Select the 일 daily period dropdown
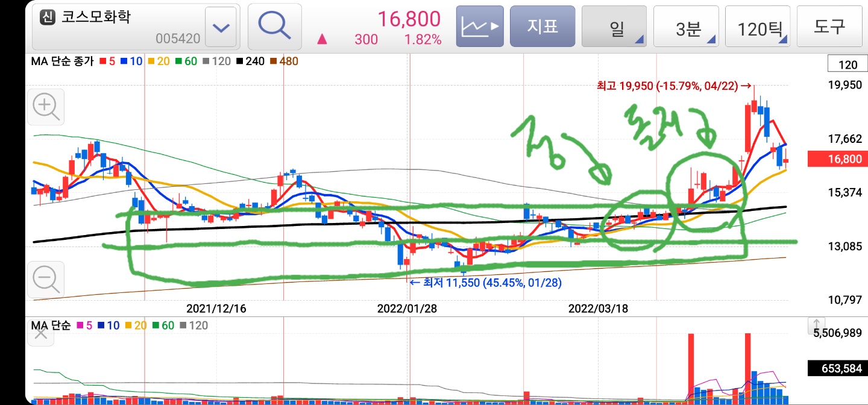The image size is (868, 405). (x=614, y=27)
